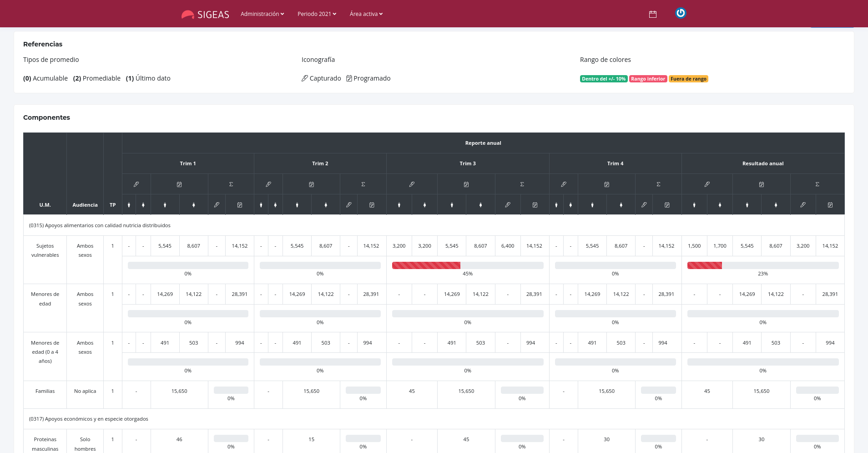Click the Programado calendar icon in Iconografía
The width and height of the screenshot is (868, 453).
349,78
